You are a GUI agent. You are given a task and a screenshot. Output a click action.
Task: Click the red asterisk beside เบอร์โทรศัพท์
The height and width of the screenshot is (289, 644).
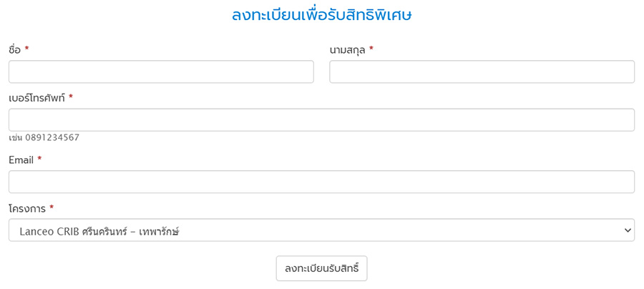click(x=71, y=98)
